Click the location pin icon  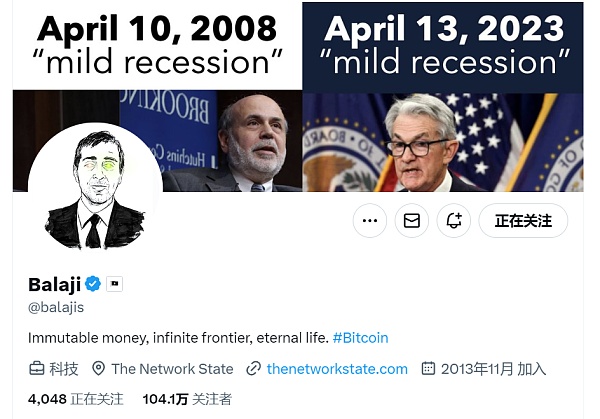(x=98, y=369)
